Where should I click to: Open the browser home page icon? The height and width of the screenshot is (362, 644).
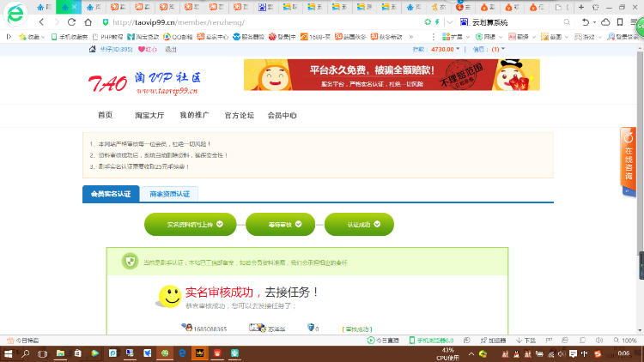88,22
